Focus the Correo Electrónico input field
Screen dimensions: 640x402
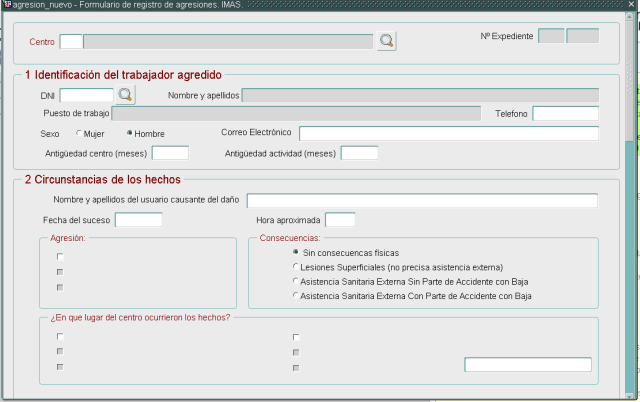[449, 133]
